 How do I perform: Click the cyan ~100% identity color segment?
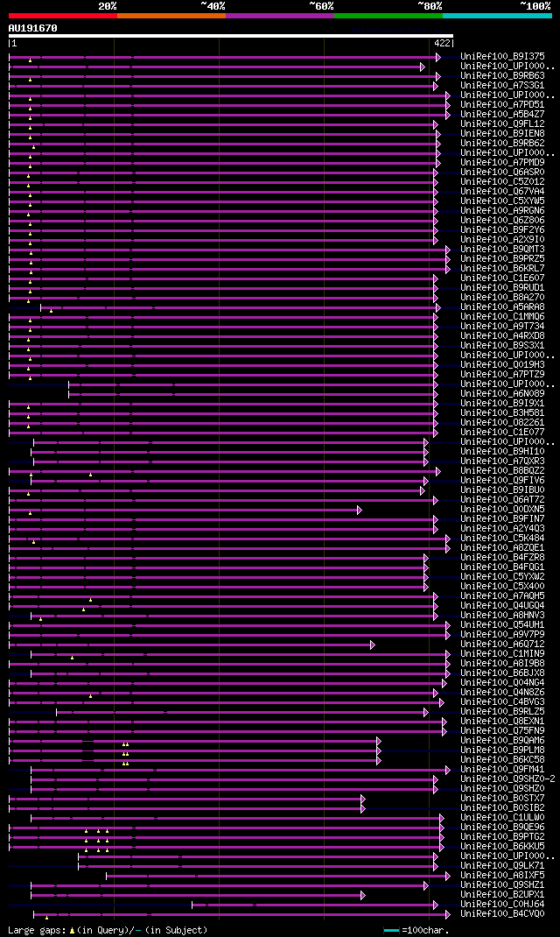point(497,16)
